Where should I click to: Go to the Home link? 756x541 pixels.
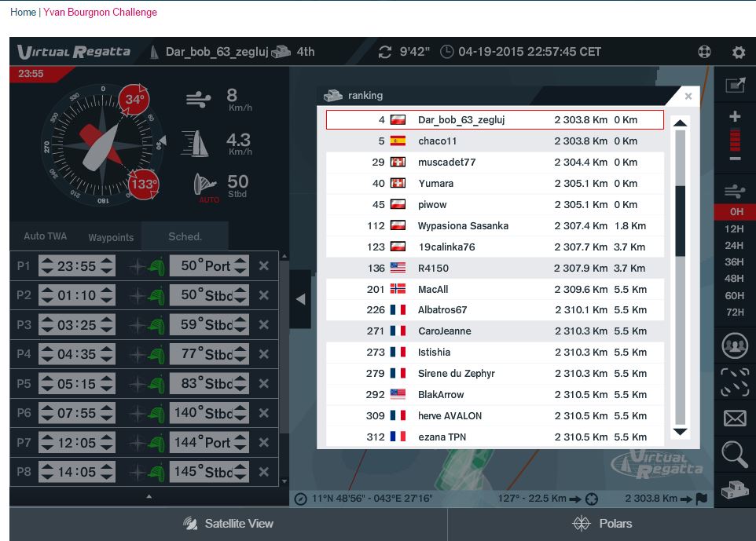(23, 12)
